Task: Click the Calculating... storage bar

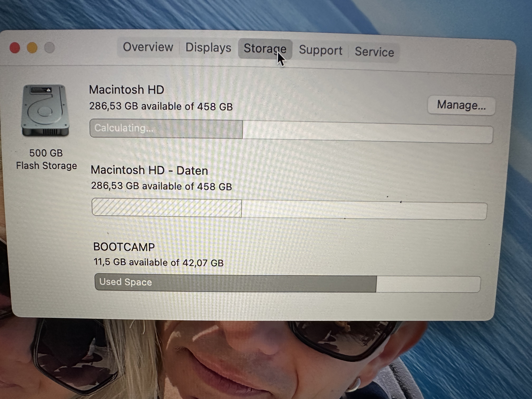Action: tap(291, 131)
